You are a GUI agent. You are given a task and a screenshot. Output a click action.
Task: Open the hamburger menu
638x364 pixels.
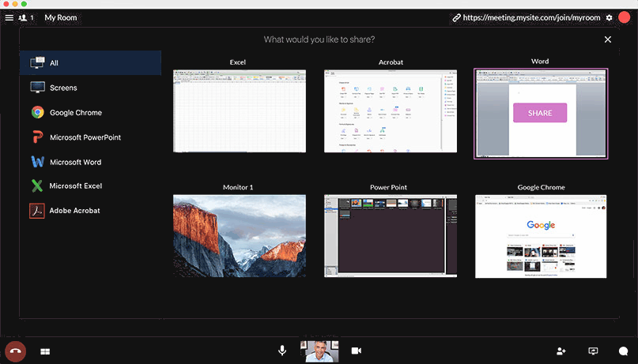coord(9,18)
